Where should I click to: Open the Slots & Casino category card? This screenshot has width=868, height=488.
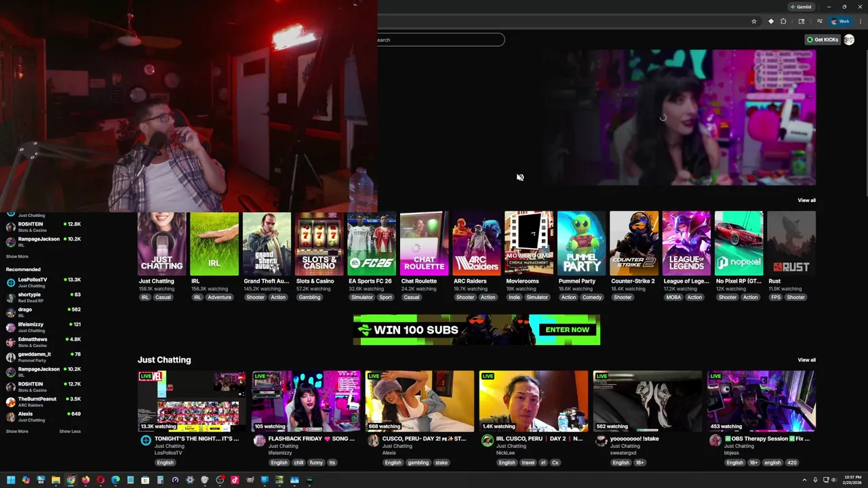[x=319, y=244]
